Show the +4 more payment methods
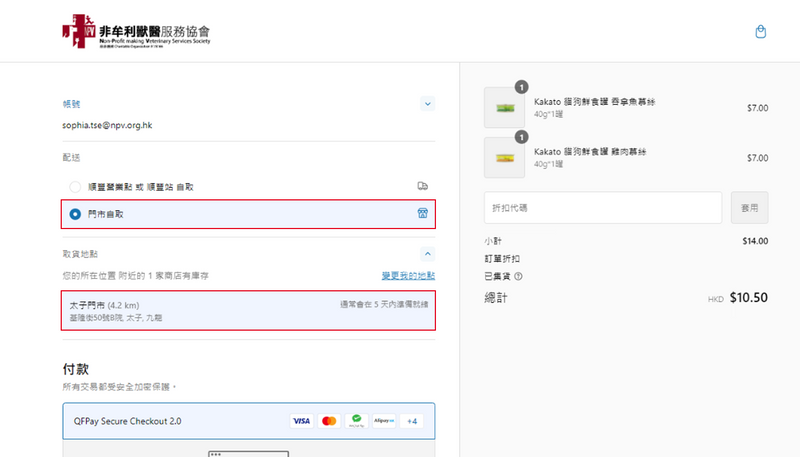 412,421
